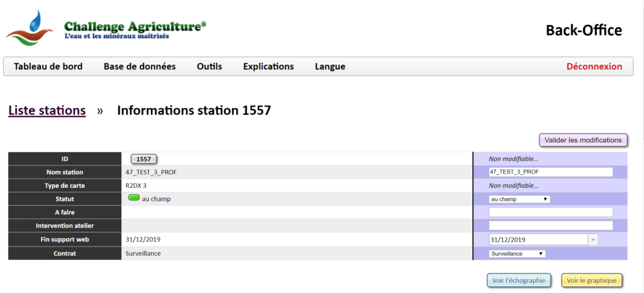This screenshot has width=644, height=293.
Task: Click the 'Nom station' row header
Action: coord(65,172)
